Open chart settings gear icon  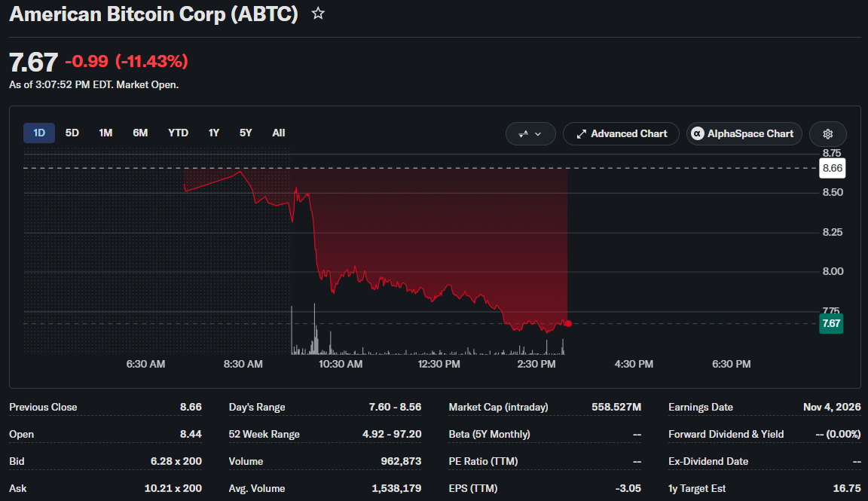coord(827,134)
